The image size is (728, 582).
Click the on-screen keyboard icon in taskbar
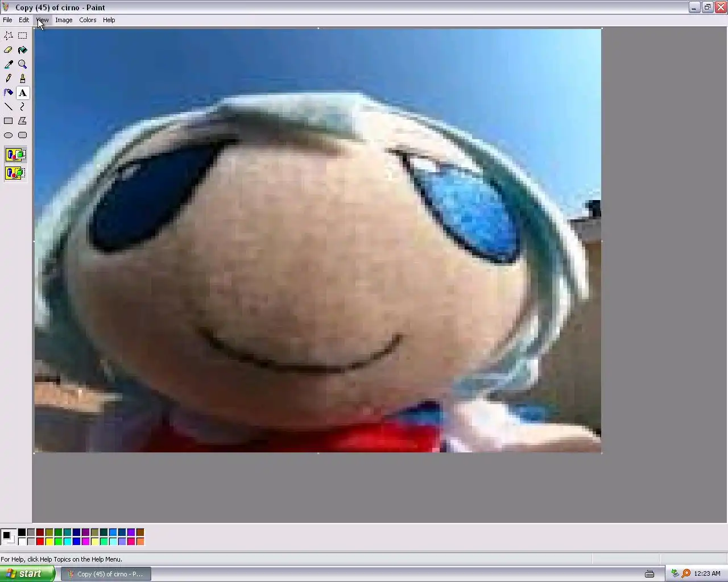650,574
